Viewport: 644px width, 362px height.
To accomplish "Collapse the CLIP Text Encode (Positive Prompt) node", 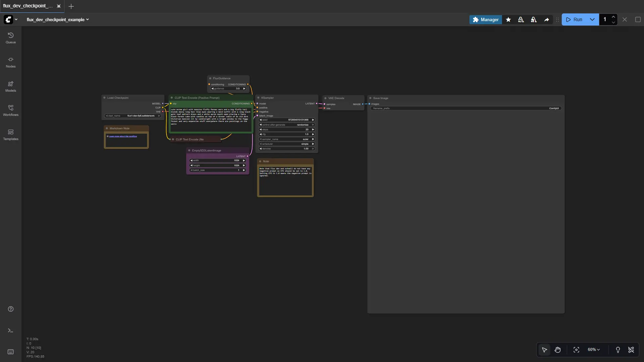I will pos(172,98).
